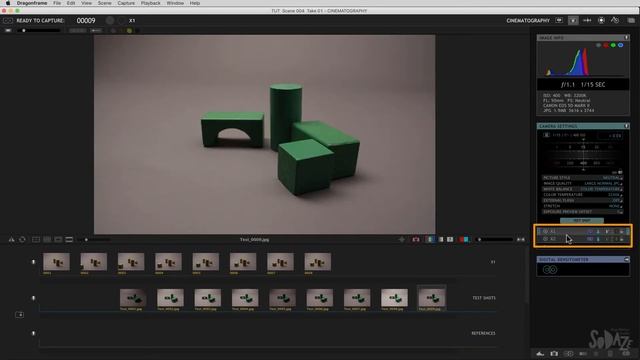Open the Playback menu
The image size is (640, 360).
151,3
